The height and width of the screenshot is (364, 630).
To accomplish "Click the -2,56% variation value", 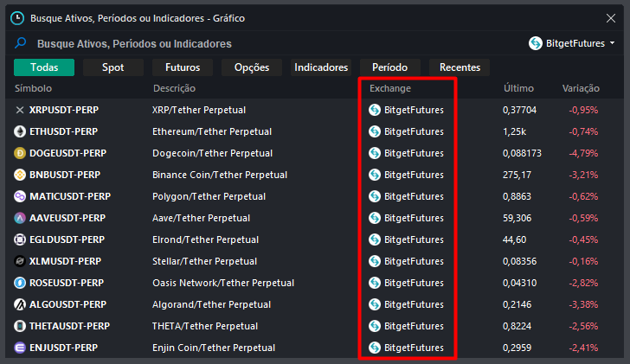I will pyautogui.click(x=583, y=326).
